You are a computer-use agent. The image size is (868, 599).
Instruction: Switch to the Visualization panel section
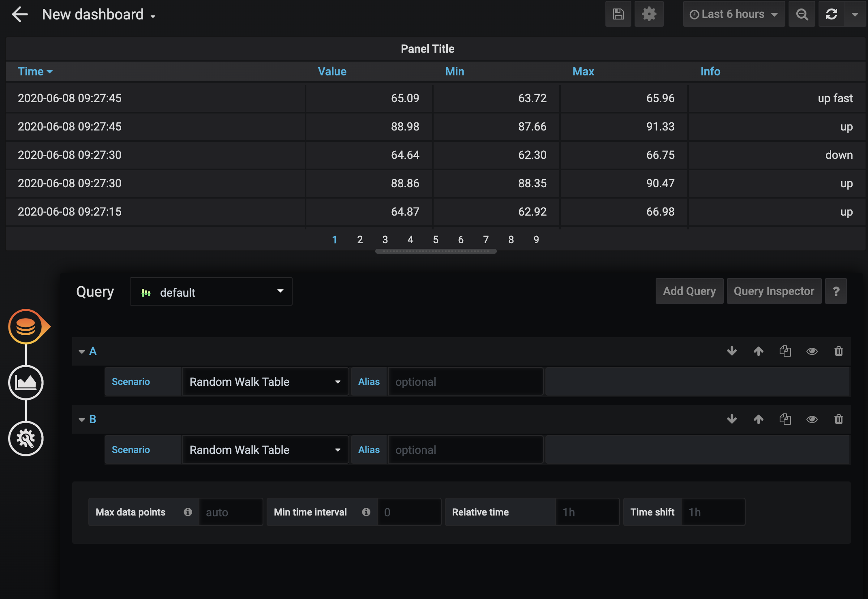(x=26, y=382)
